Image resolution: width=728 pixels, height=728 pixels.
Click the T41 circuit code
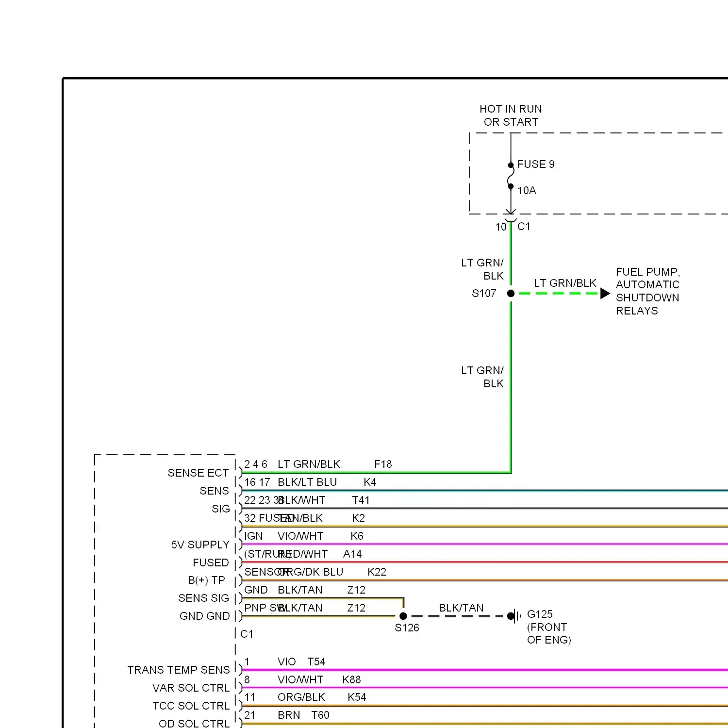(361, 500)
